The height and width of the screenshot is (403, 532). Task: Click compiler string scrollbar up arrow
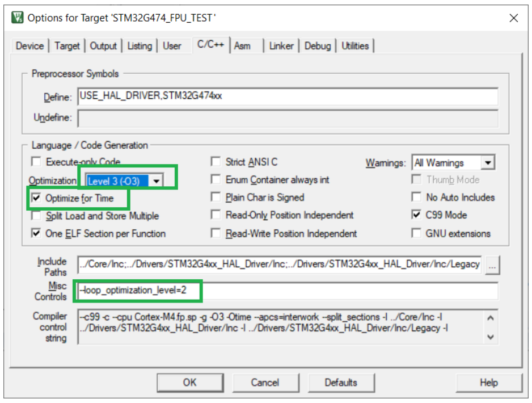(x=490, y=318)
